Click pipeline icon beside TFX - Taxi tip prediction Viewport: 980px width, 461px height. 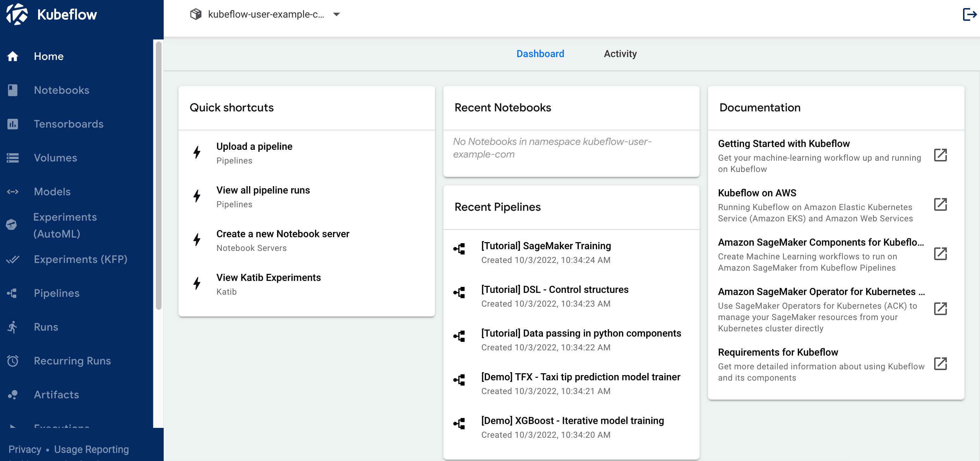coord(459,380)
